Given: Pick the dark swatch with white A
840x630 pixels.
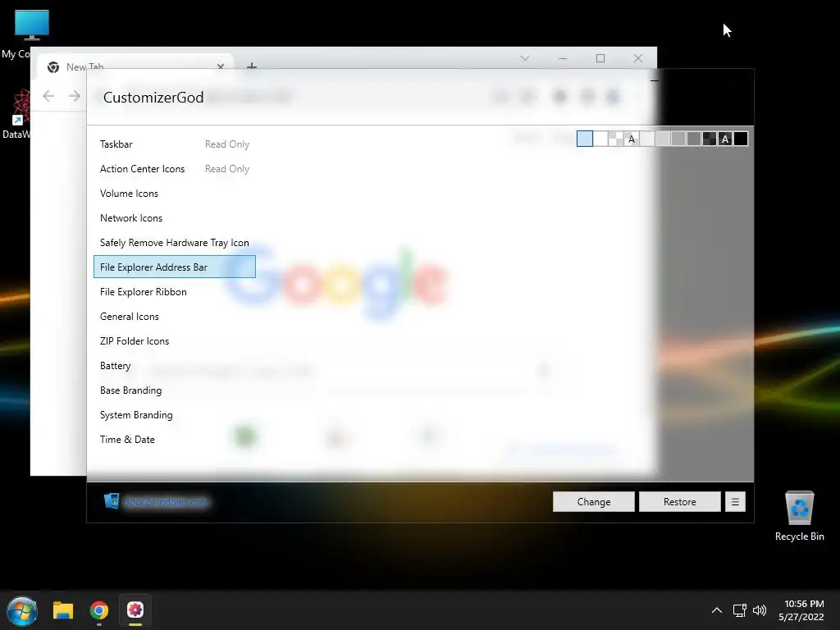Looking at the screenshot, I should coord(725,139).
